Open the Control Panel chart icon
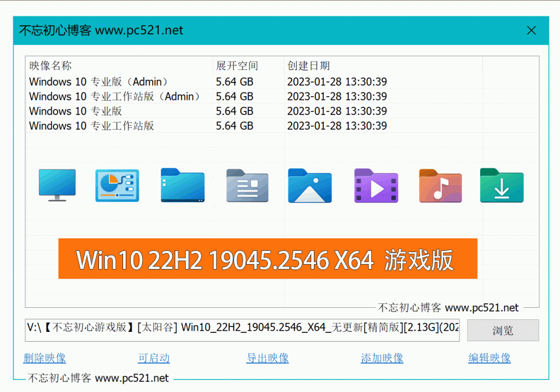 click(x=117, y=185)
